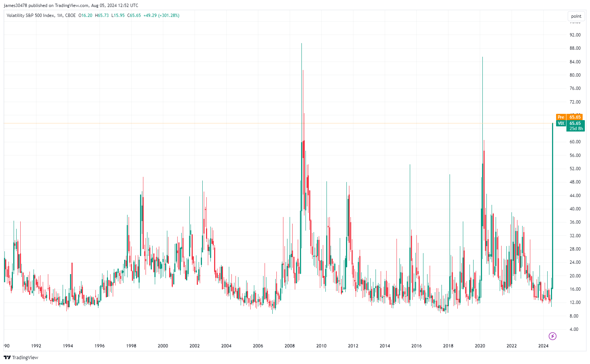The height and width of the screenshot is (364, 590).
Task: Click the 2006 time axis label
Action: [258, 346]
